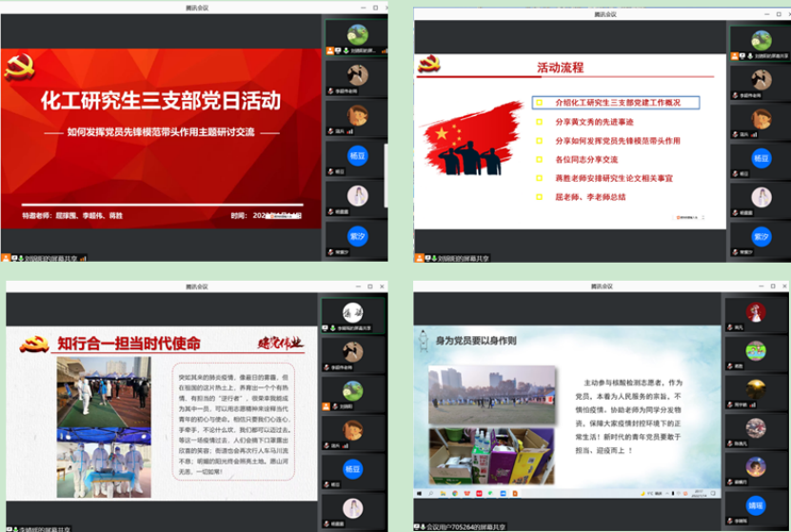791x532 pixels.
Task: Click the 刘娟娟的屏幕共享 label under the red slide
Action: 49,258
